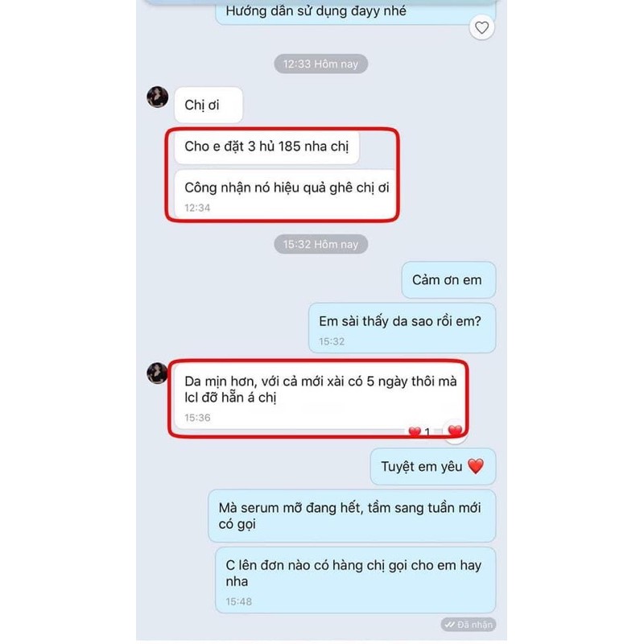The height and width of the screenshot is (644, 644).
Task: Open sender avatar next to 'Chị ơi'
Action: [x=158, y=97]
